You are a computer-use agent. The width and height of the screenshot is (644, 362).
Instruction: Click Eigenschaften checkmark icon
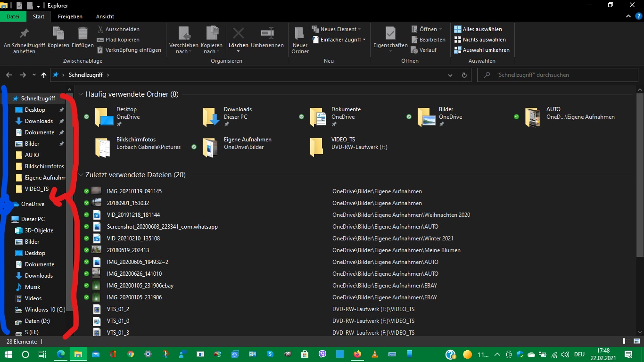pos(390,33)
